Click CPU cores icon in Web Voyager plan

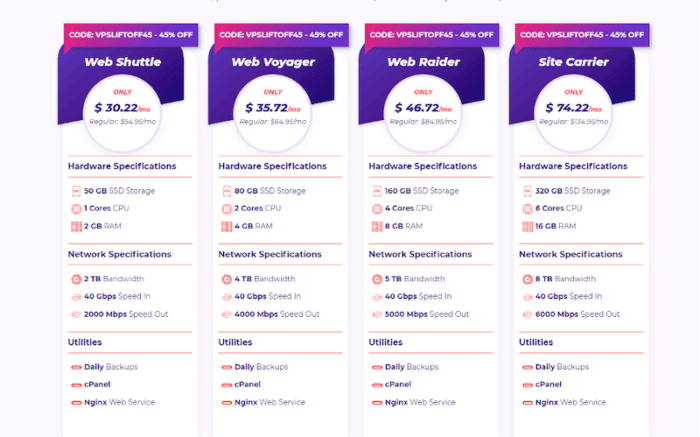tap(225, 208)
